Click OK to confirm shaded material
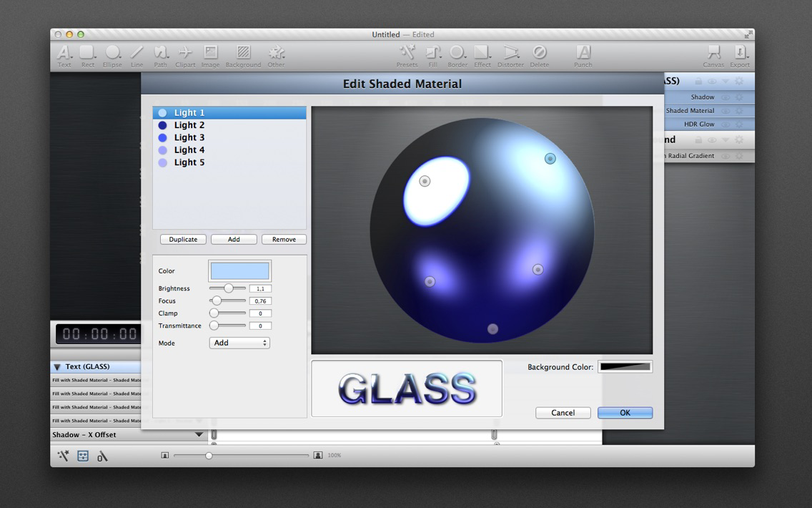 [x=625, y=413]
